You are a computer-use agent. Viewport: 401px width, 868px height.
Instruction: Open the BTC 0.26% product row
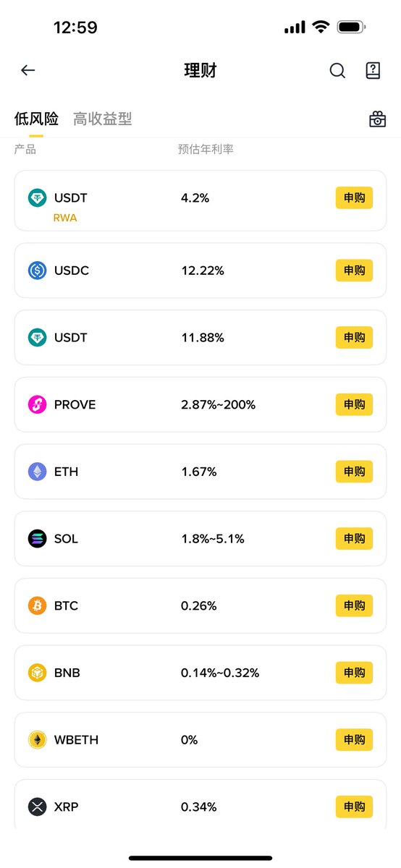(200, 605)
